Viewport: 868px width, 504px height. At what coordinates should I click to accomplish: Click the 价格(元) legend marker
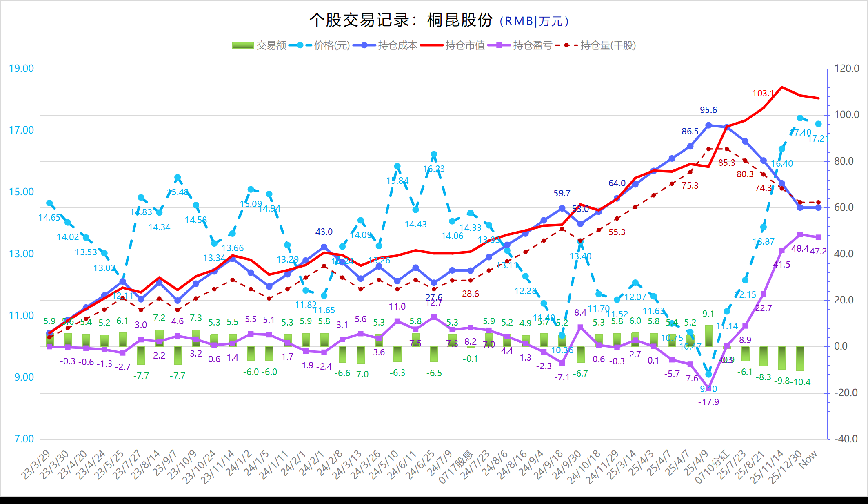[x=300, y=45]
